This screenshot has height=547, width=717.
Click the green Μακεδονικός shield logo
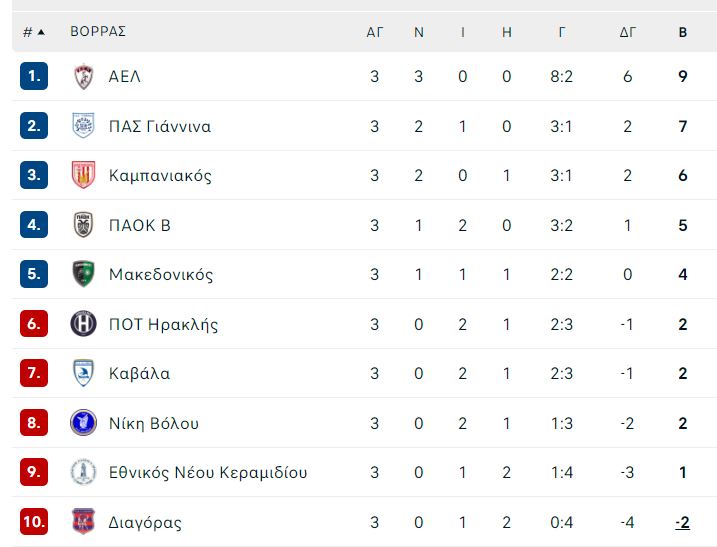pyautogui.click(x=84, y=274)
